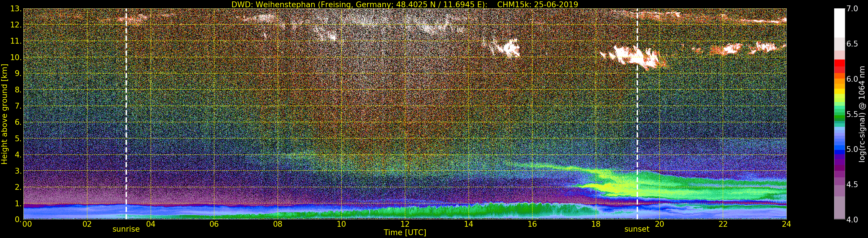Select the colorbar label 'log(rc-signal) @ 1064 nm'

coord(862,114)
